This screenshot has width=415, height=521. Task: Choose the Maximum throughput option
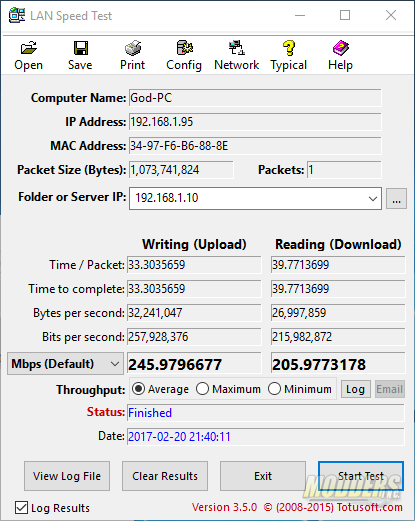pyautogui.click(x=202, y=389)
